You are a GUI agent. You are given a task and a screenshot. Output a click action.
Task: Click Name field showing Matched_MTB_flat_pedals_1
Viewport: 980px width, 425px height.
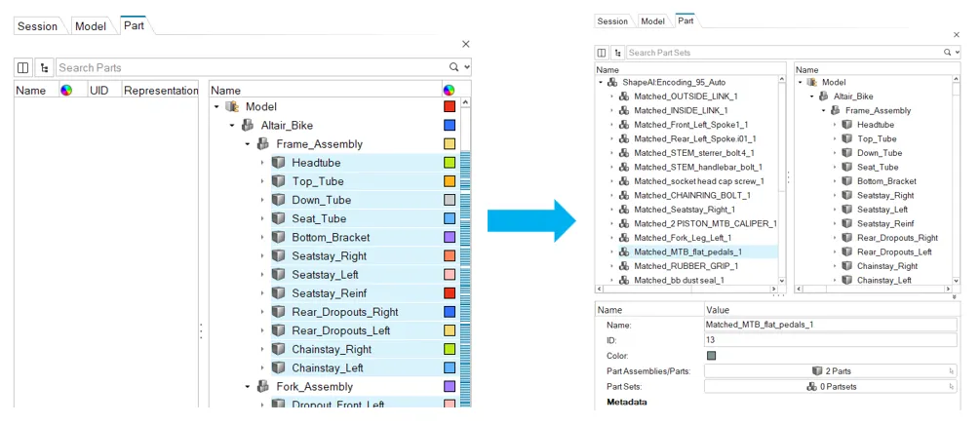pos(830,325)
